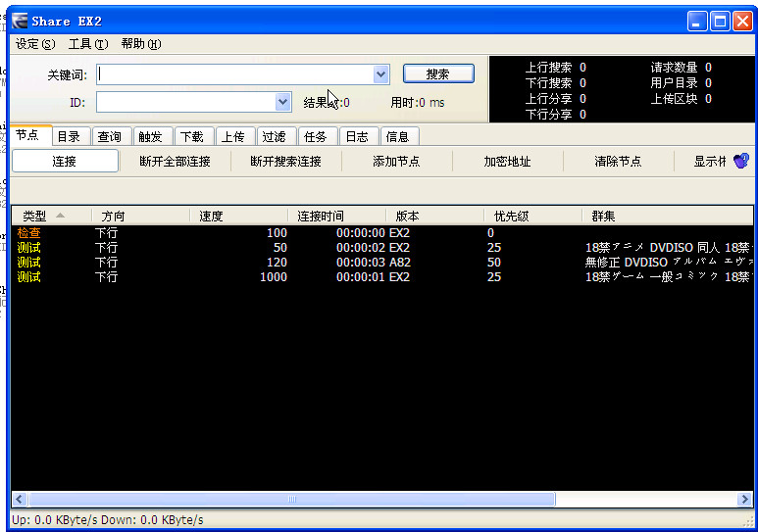This screenshot has width=758, height=532.
Task: Click the scrollbar right arrow
Action: tap(744, 499)
